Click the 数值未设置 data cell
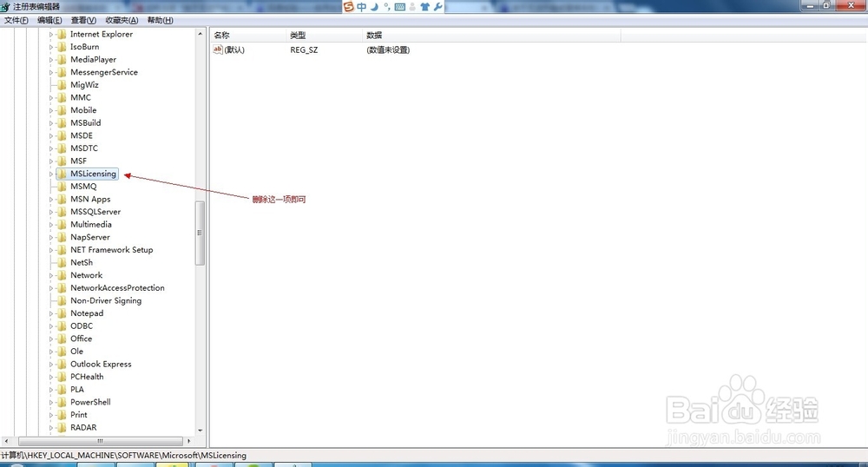 point(388,49)
